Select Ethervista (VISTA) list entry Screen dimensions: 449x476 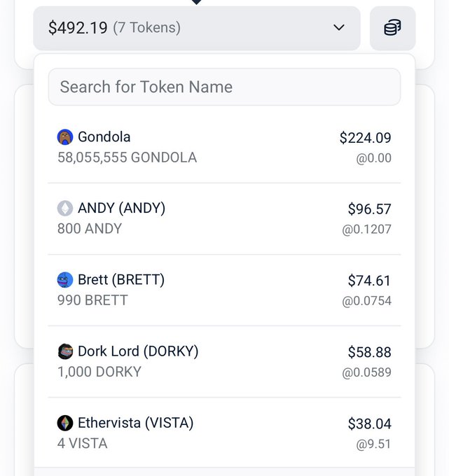click(224, 433)
